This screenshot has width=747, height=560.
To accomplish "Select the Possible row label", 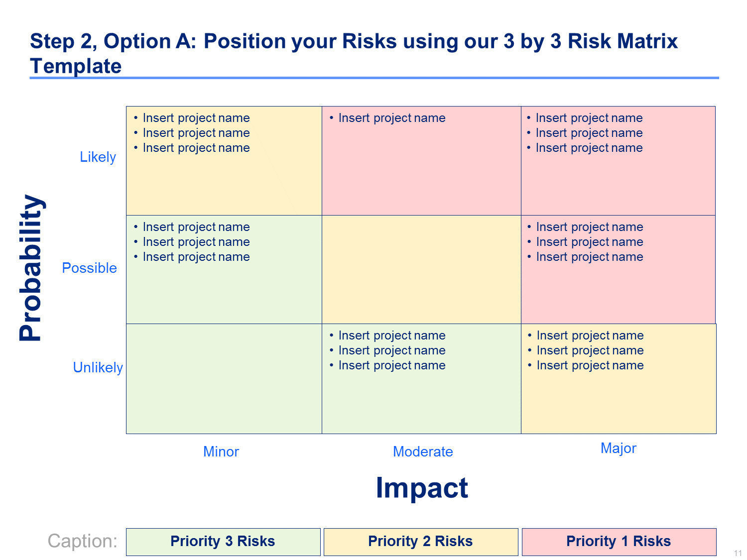I will (x=89, y=268).
